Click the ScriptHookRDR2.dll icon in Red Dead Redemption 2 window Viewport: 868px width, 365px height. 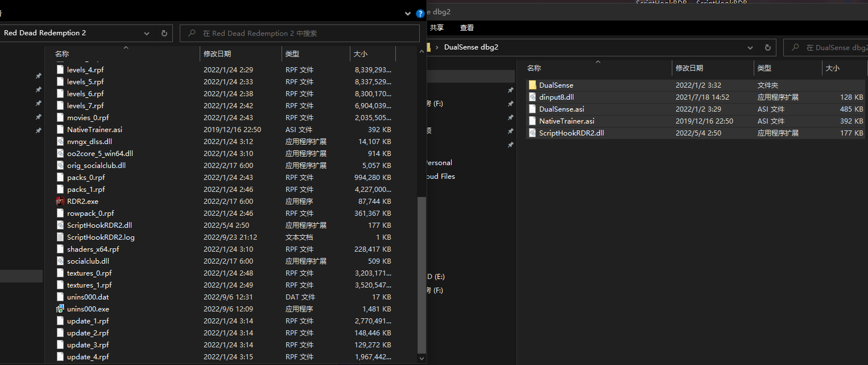click(60, 225)
